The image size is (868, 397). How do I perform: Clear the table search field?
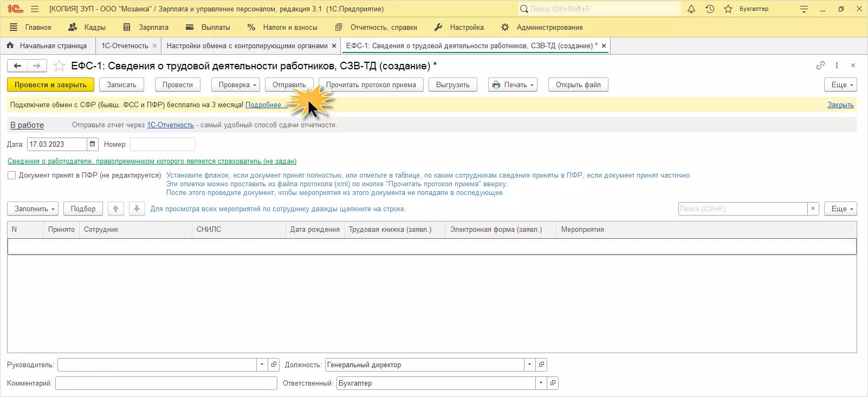click(813, 209)
